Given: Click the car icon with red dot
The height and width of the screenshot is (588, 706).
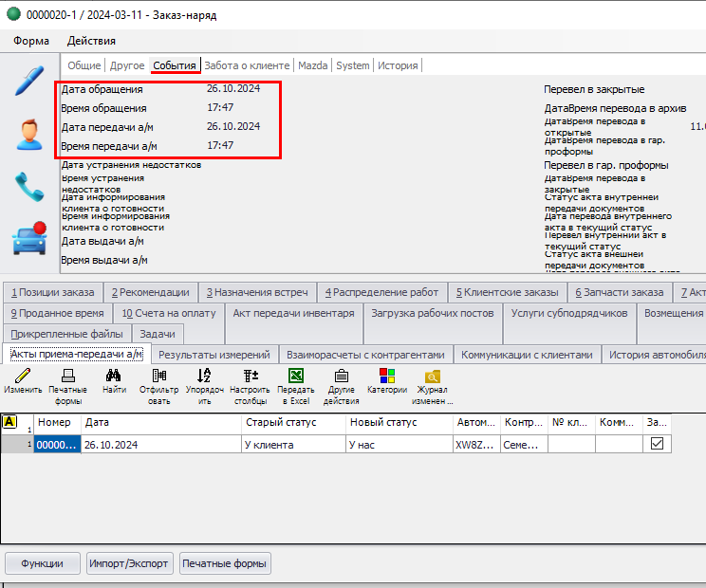Looking at the screenshot, I should pyautogui.click(x=29, y=238).
